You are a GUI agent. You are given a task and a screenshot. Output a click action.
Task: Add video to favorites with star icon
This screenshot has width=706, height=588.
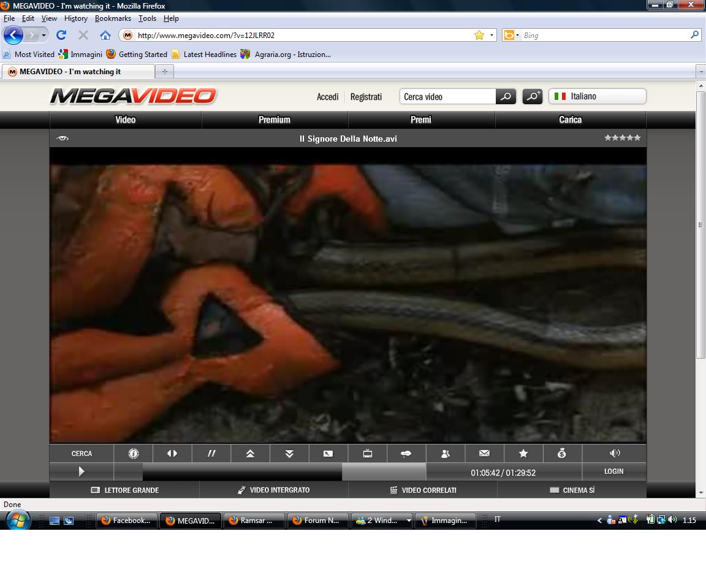point(523,454)
